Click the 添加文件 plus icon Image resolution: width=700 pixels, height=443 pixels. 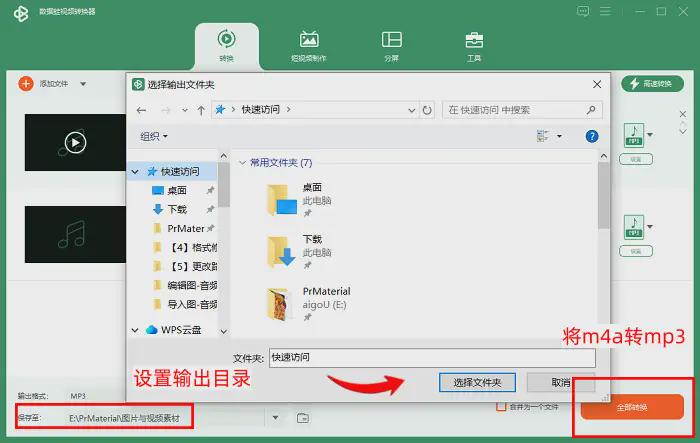coord(26,84)
